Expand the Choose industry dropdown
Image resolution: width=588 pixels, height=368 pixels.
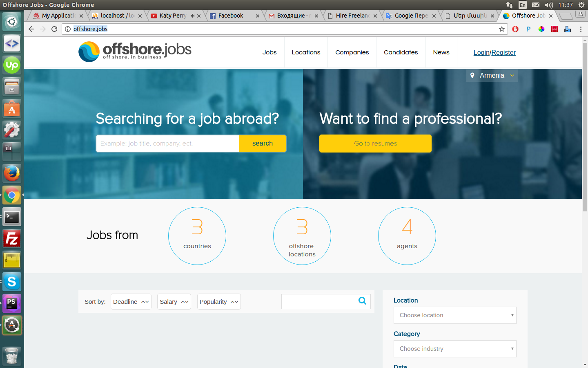(x=455, y=349)
